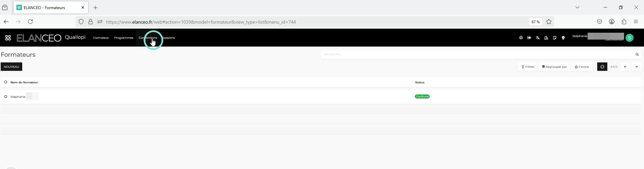Viewport: 644px width, 169px height.
Task: Select the Stéphanie row radio button
Action: (6, 96)
